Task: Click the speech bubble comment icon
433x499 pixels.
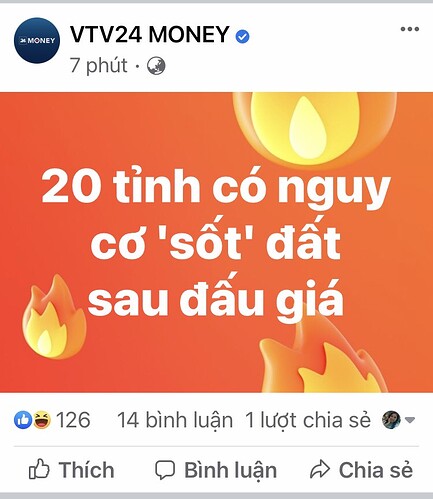Action: [165, 470]
